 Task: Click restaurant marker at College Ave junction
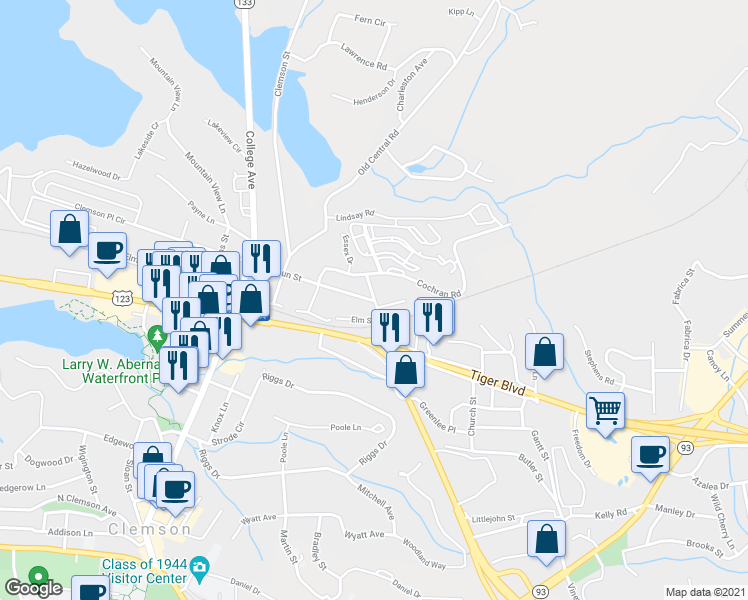pyautogui.click(x=261, y=259)
